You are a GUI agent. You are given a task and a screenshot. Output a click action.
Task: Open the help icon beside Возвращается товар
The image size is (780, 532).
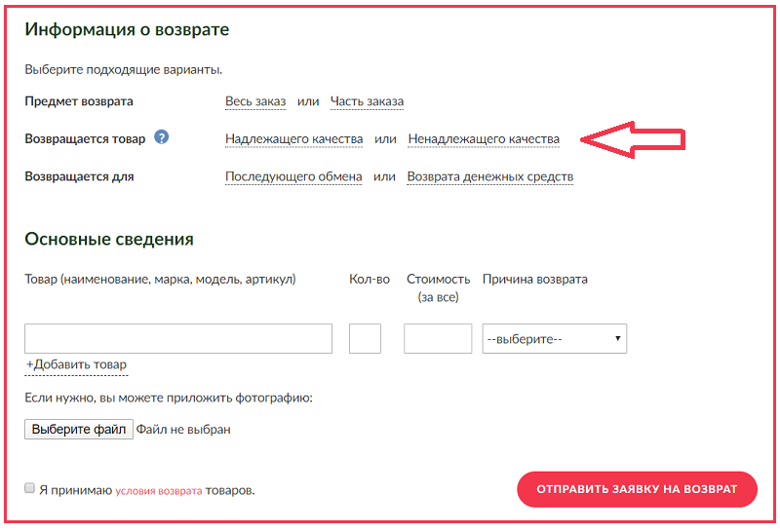click(161, 136)
